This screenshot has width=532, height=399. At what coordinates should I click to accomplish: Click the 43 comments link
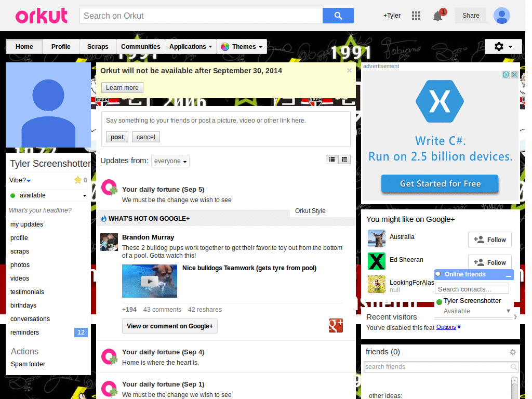[x=162, y=310]
